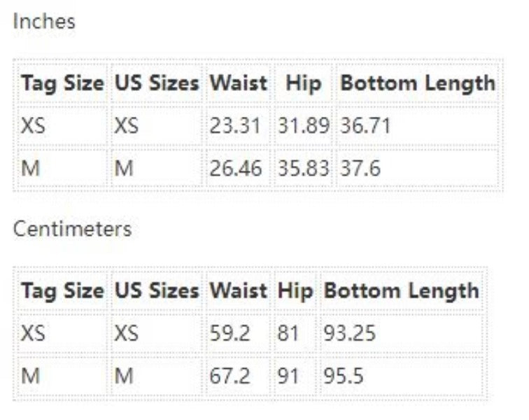The width and height of the screenshot is (529, 420).
Task: Select the 67.2 waist value
Action: [230, 376]
